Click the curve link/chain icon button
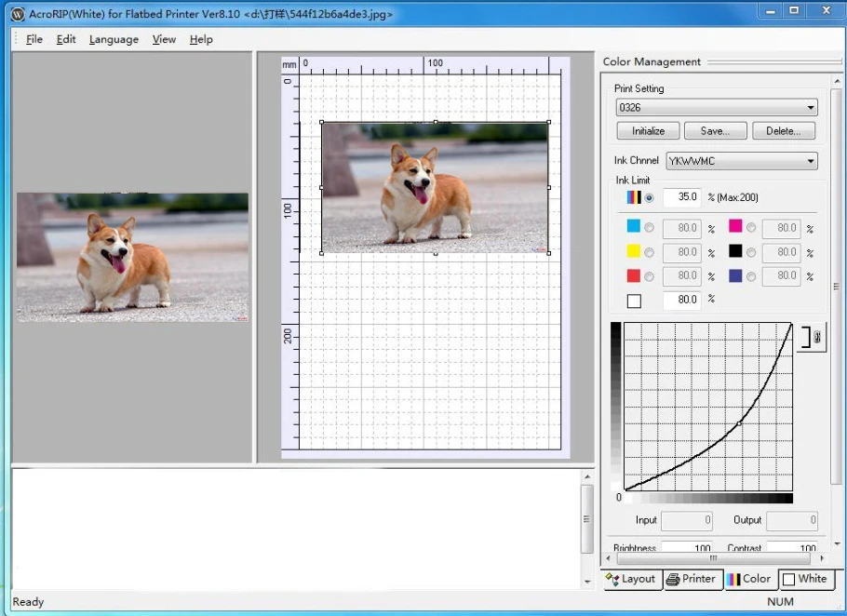Image resolution: width=847 pixels, height=616 pixels. pyautogui.click(x=811, y=338)
